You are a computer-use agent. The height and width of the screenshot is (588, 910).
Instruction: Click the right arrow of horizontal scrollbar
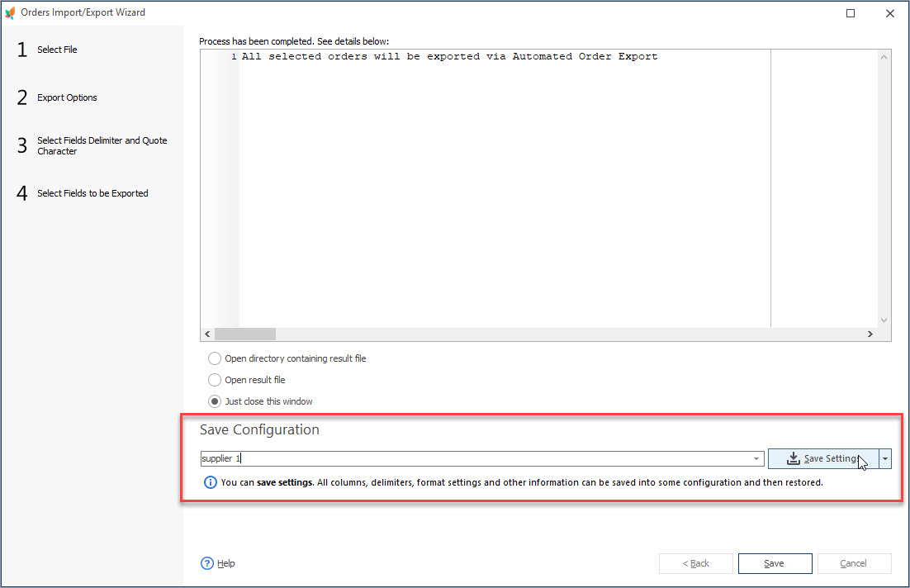[x=870, y=334]
